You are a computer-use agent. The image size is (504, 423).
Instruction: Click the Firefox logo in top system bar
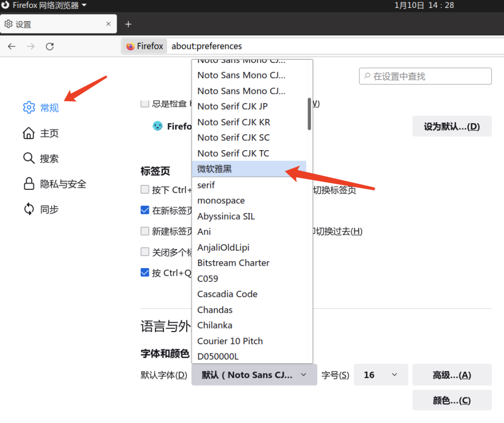pos(6,5)
